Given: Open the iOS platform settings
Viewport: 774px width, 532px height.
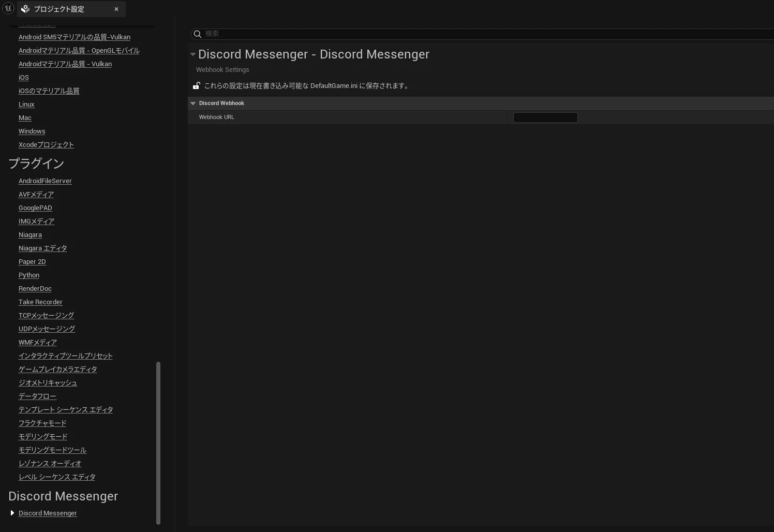Looking at the screenshot, I should tap(24, 78).
